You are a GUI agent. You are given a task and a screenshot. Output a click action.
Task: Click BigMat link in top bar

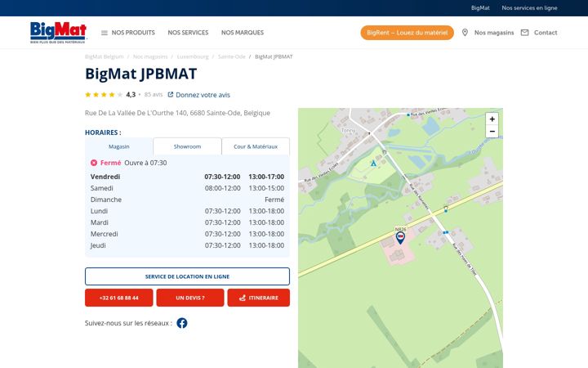480,8
